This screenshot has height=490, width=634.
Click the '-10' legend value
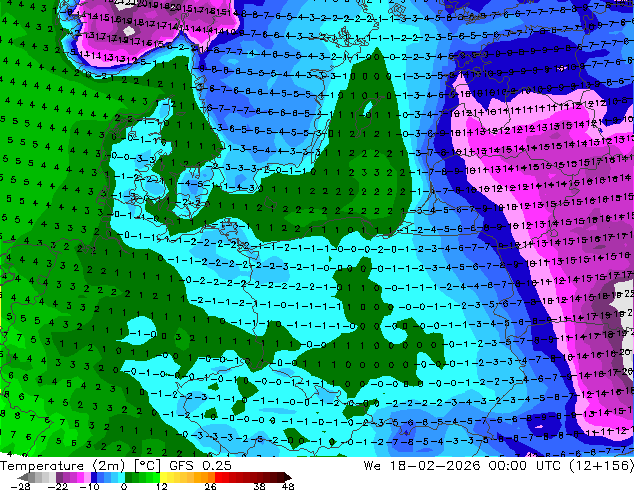click(x=90, y=486)
